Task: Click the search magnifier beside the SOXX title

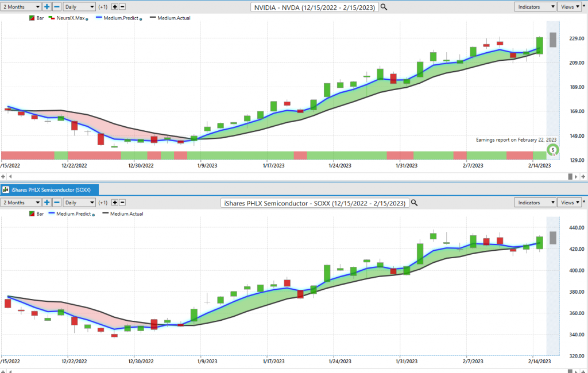Action: point(414,203)
